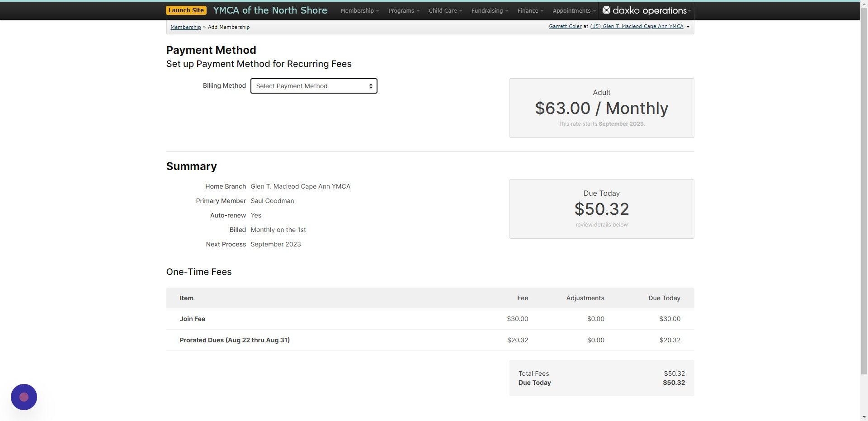Click the Item column header
Image resolution: width=868 pixels, height=421 pixels.
point(186,298)
